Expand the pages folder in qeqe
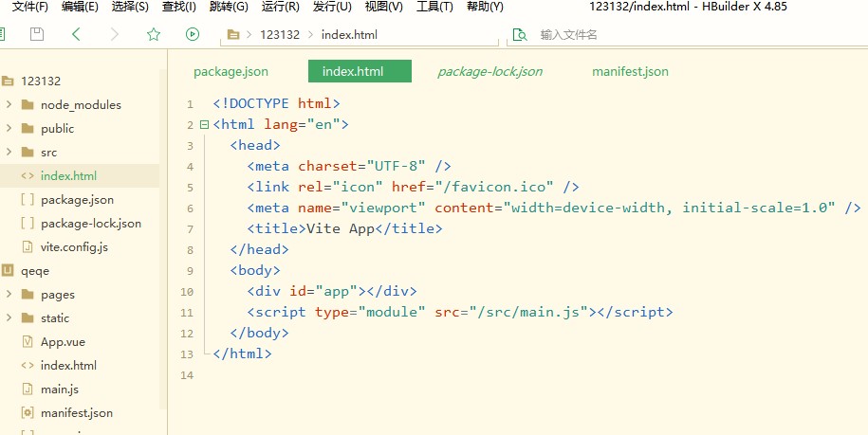This screenshot has width=868, height=435. point(9,295)
